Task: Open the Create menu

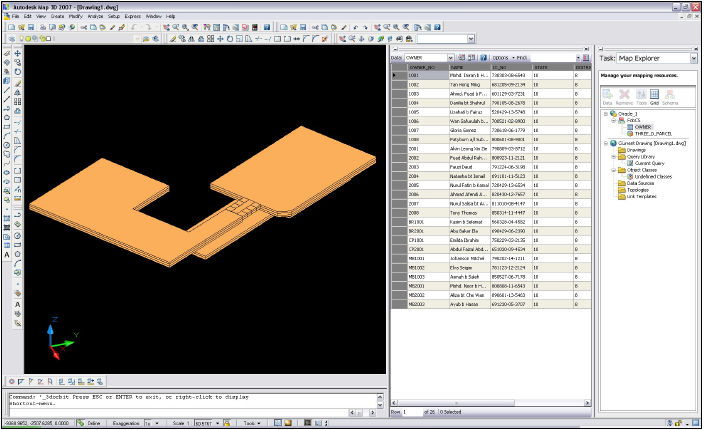Action: [x=57, y=16]
